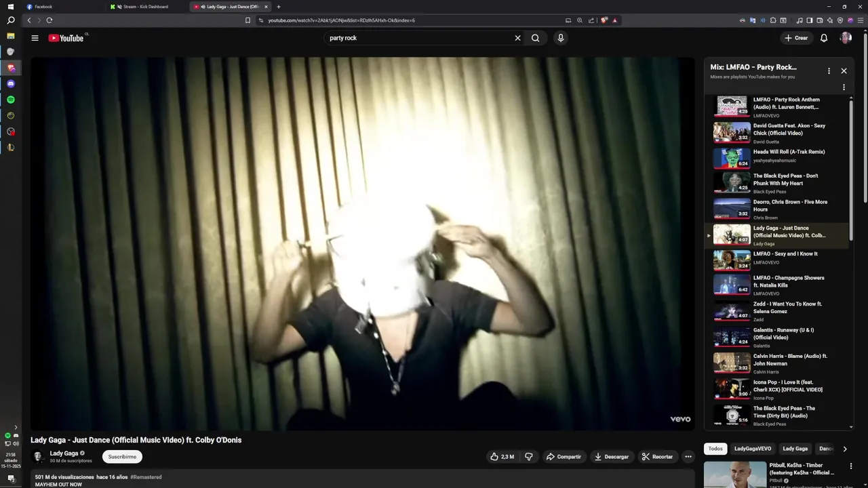Select Black Eyed Peas The Time (Dirty Bit)

coord(776,415)
